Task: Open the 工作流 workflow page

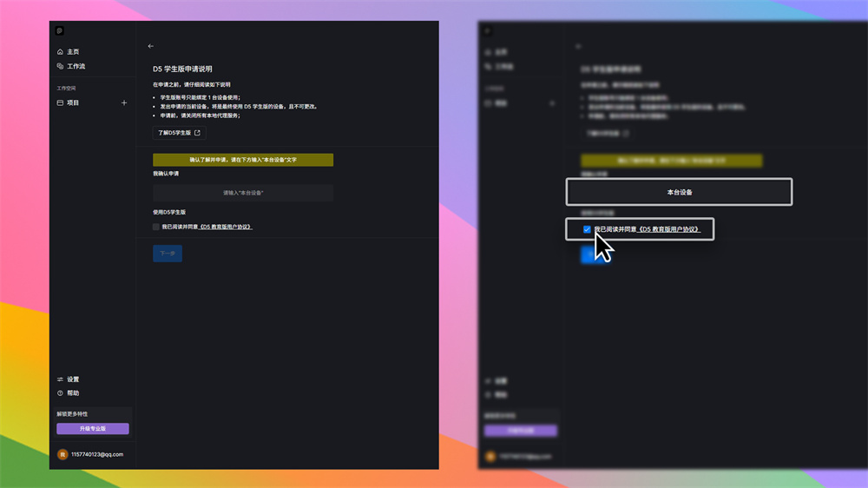Action: tap(76, 66)
